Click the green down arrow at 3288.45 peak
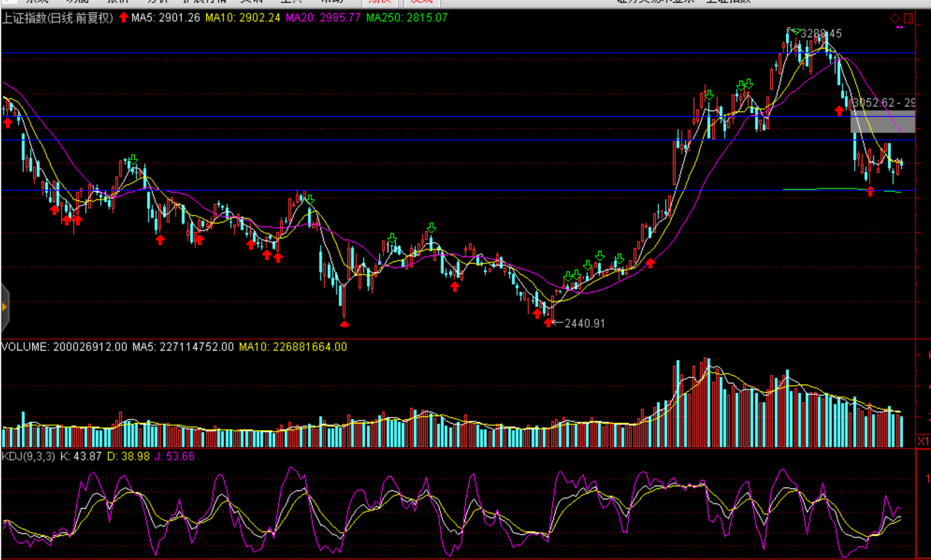The width and height of the screenshot is (931, 560). [794, 31]
